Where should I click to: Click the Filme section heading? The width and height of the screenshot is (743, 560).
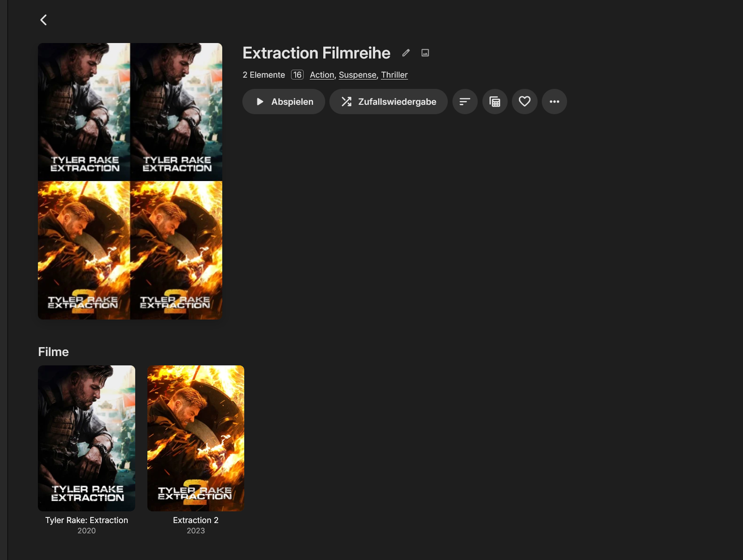53,352
